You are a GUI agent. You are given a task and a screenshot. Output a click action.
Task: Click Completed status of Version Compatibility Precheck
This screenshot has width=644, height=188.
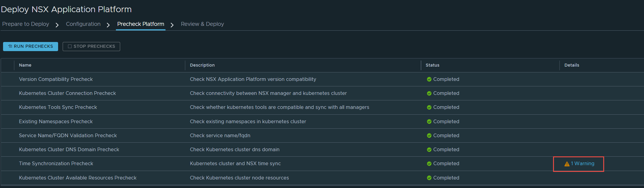(446, 79)
